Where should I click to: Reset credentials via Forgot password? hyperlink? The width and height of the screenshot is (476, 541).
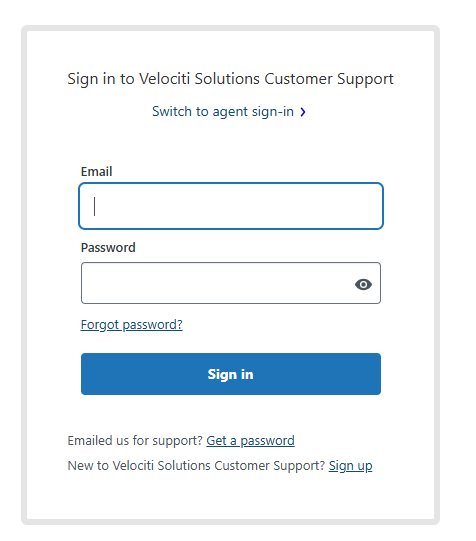click(x=131, y=325)
